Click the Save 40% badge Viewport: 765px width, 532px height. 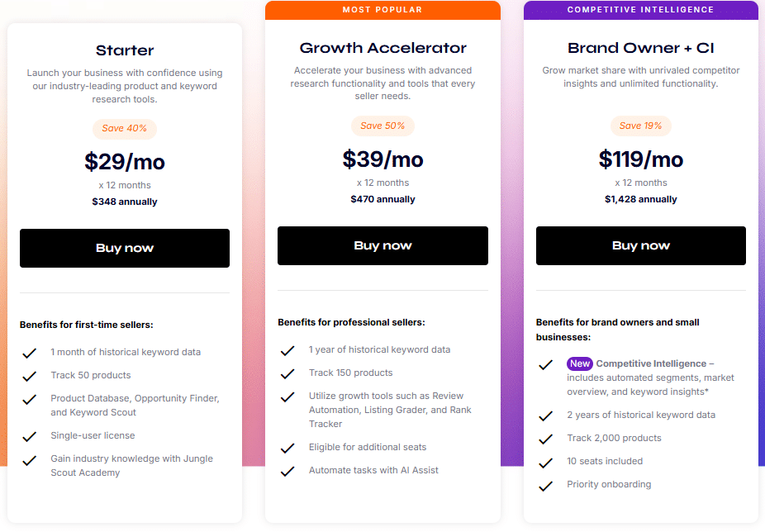[x=125, y=129]
